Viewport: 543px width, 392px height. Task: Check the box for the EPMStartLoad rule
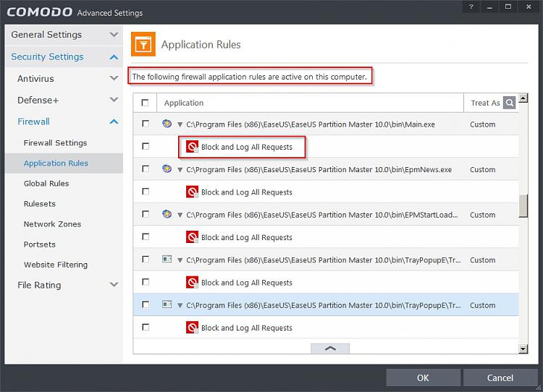(x=146, y=214)
